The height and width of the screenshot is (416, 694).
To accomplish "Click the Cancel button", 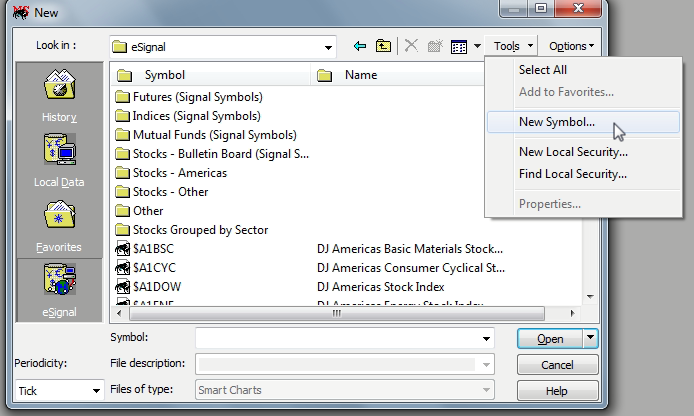I will [x=557, y=365].
